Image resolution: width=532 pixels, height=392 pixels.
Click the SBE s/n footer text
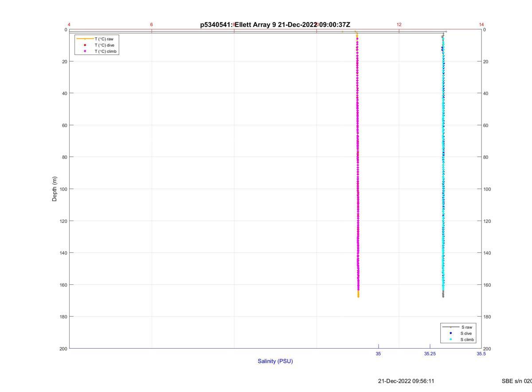516,381
